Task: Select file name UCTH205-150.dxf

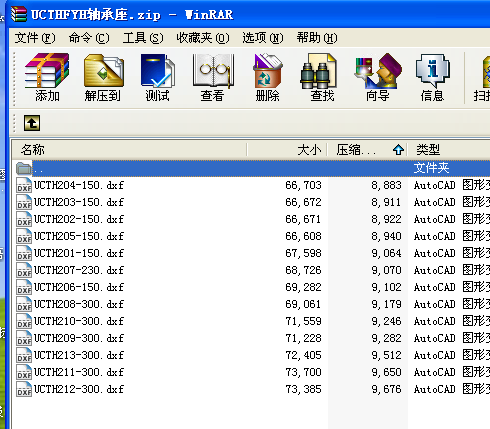Action: pyautogui.click(x=79, y=236)
